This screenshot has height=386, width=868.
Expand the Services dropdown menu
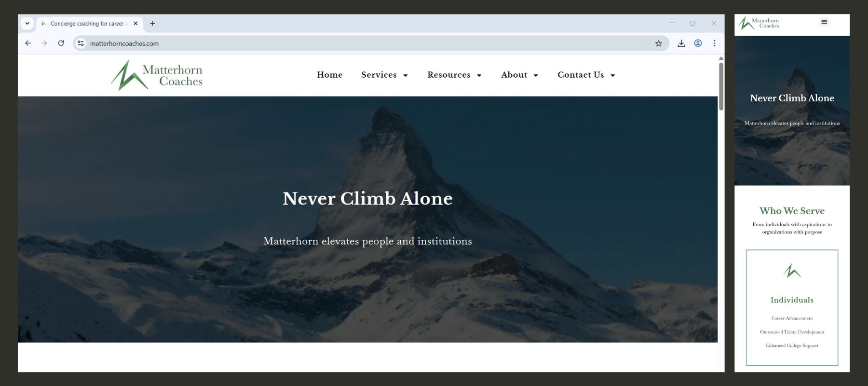pos(384,75)
